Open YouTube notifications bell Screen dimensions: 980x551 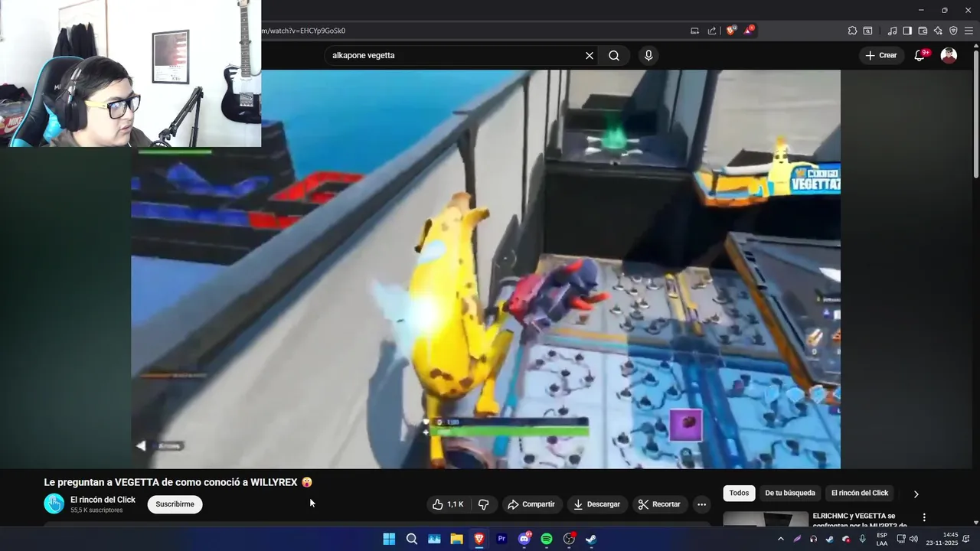(x=920, y=55)
